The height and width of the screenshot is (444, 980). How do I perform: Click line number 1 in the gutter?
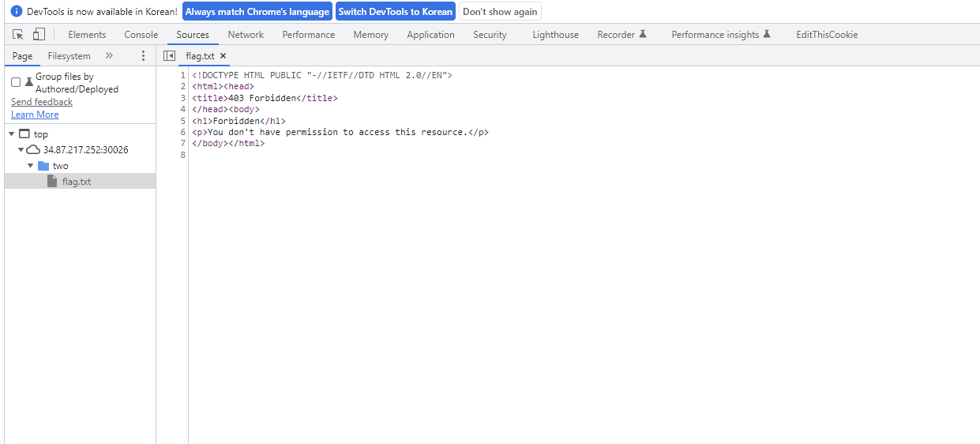[182, 75]
